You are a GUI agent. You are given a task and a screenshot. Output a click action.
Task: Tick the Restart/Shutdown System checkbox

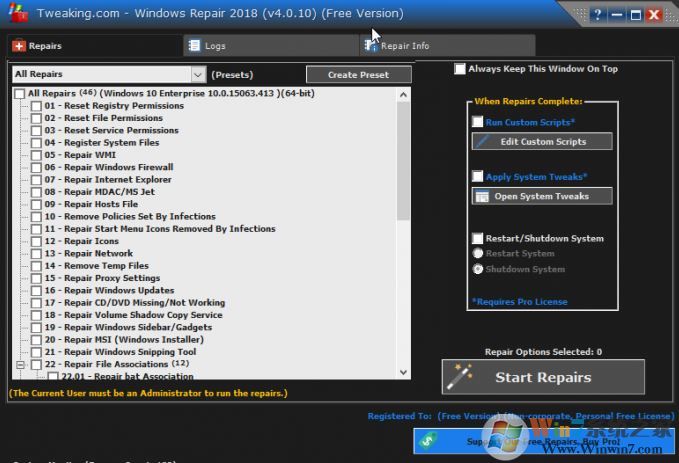click(x=478, y=239)
